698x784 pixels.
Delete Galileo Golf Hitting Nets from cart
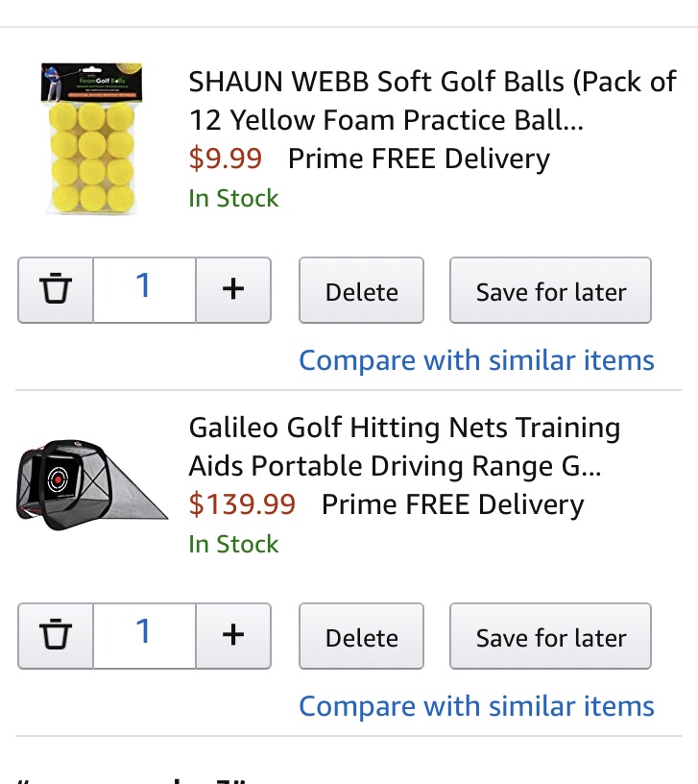pyautogui.click(x=361, y=637)
